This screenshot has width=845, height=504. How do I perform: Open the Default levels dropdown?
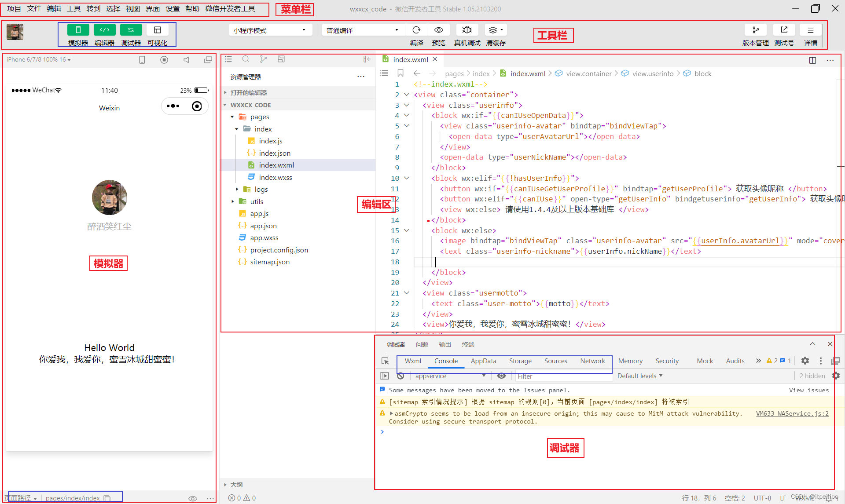tap(640, 376)
